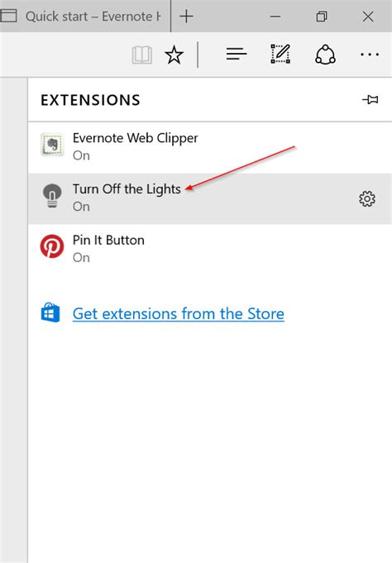This screenshot has height=563, width=392.
Task: Open the More actions ellipsis menu
Action: tap(370, 55)
